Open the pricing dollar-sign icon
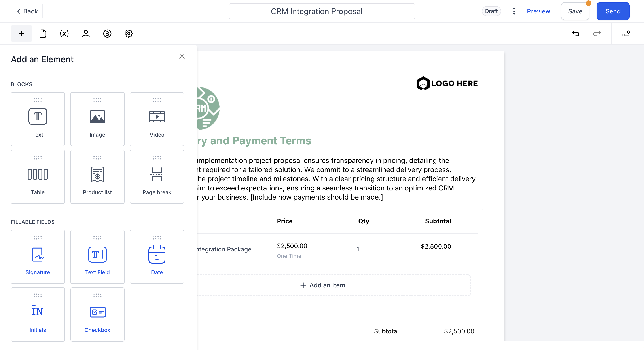This screenshot has width=644, height=350. (x=107, y=34)
